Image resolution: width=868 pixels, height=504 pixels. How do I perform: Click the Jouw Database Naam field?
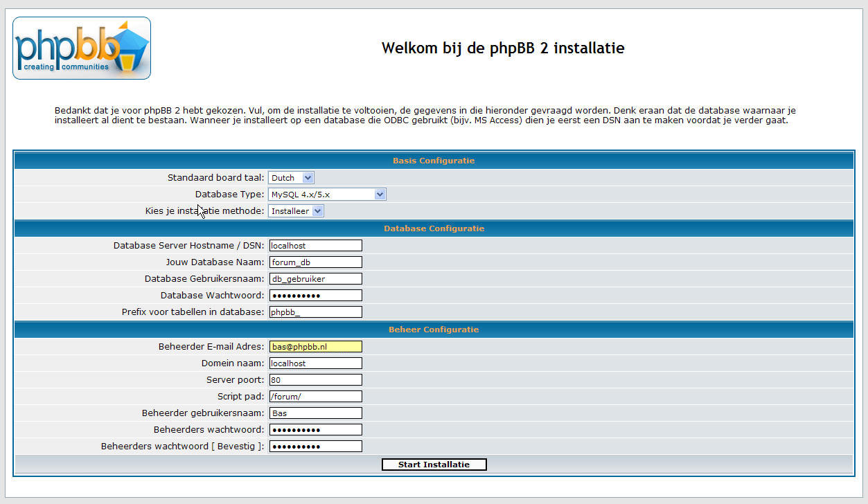tap(315, 262)
